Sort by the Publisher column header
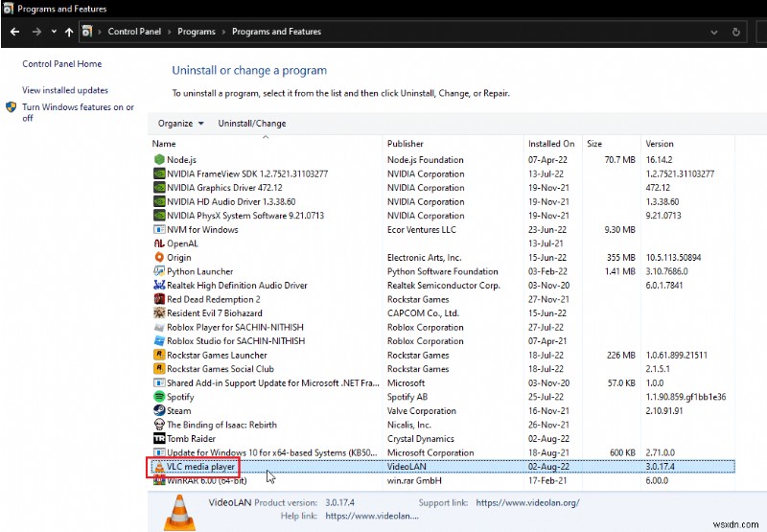The width and height of the screenshot is (767, 532). [453, 143]
